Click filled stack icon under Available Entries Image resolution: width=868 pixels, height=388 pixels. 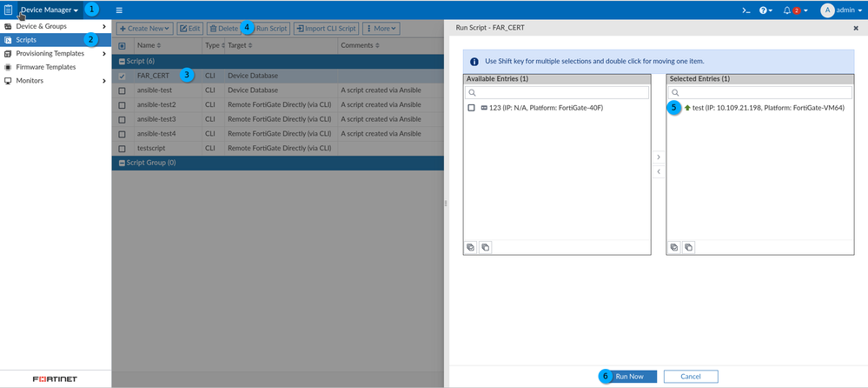pyautogui.click(x=471, y=247)
